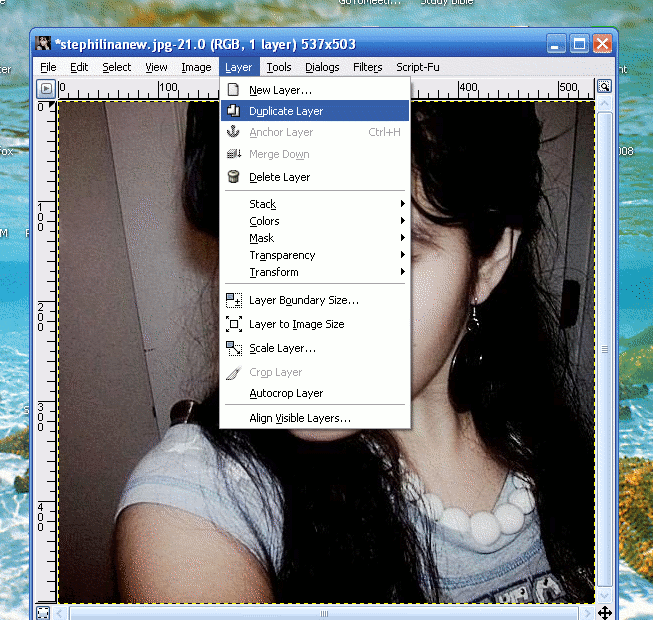Select Scale Layer...
This screenshot has width=653, height=620.
[x=315, y=348]
